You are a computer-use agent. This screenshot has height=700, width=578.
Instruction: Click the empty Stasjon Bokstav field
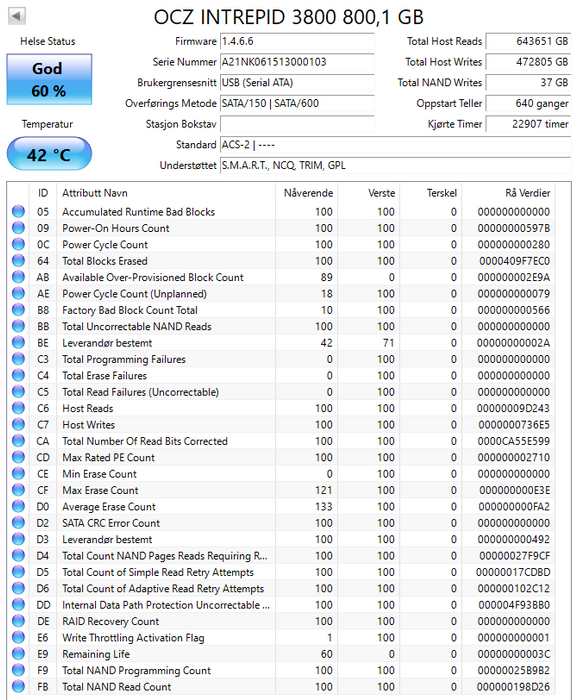coord(297,124)
